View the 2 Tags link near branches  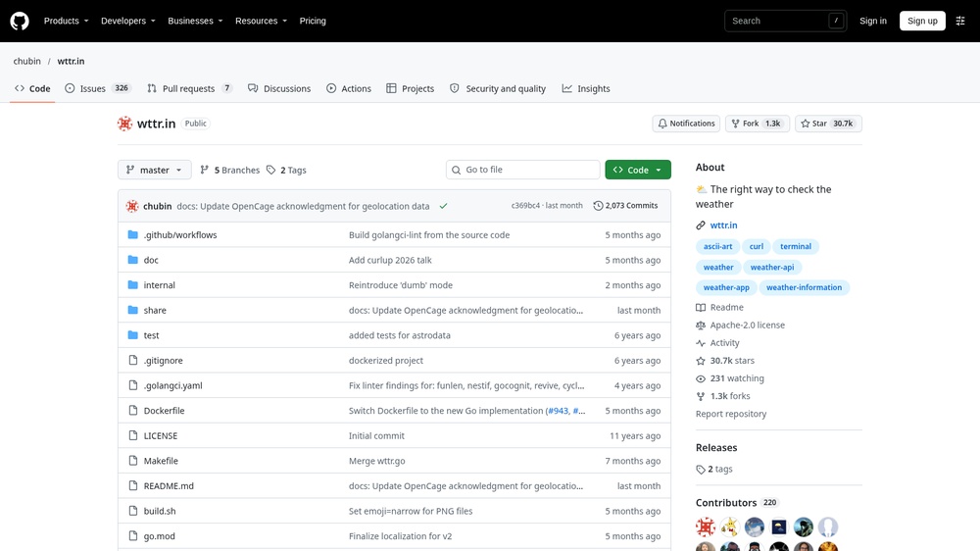pyautogui.click(x=286, y=170)
